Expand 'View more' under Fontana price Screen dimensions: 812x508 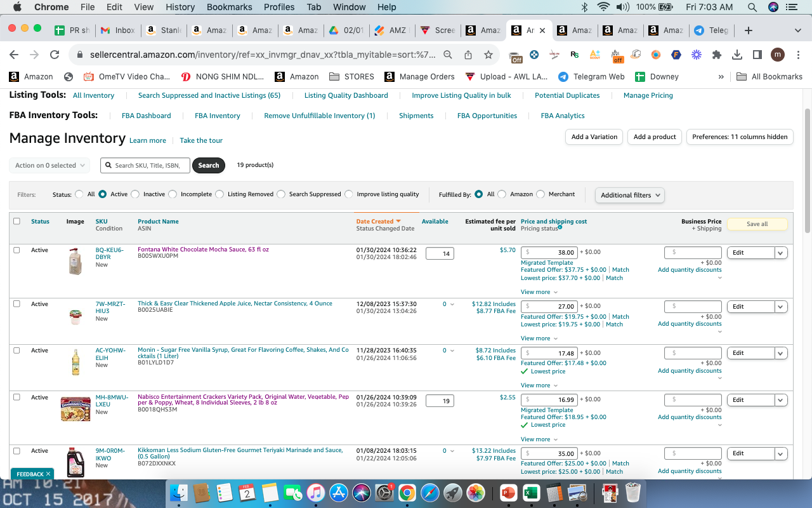539,292
